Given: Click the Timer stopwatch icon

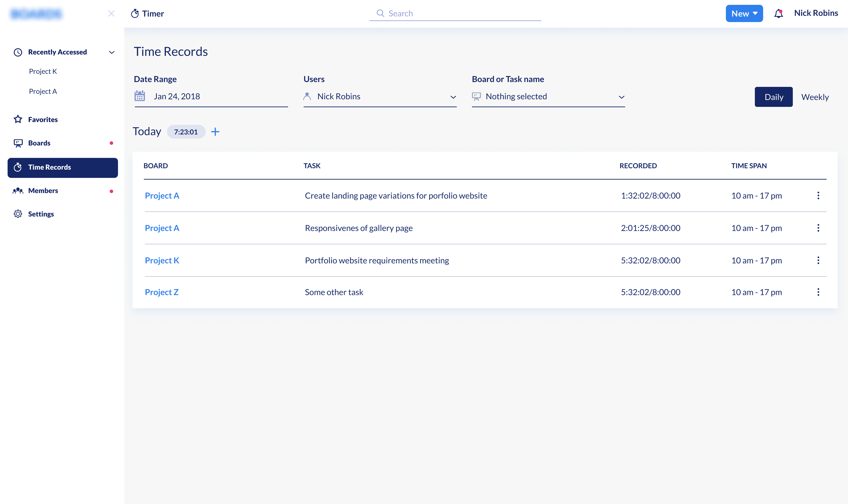Looking at the screenshot, I should (135, 14).
